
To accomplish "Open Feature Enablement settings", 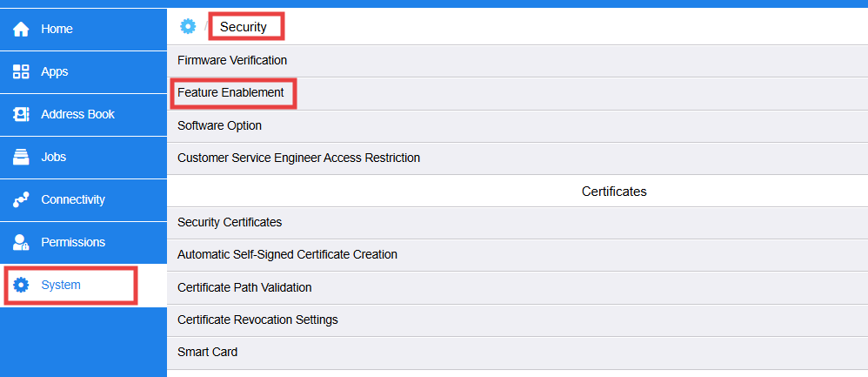I will point(230,92).
